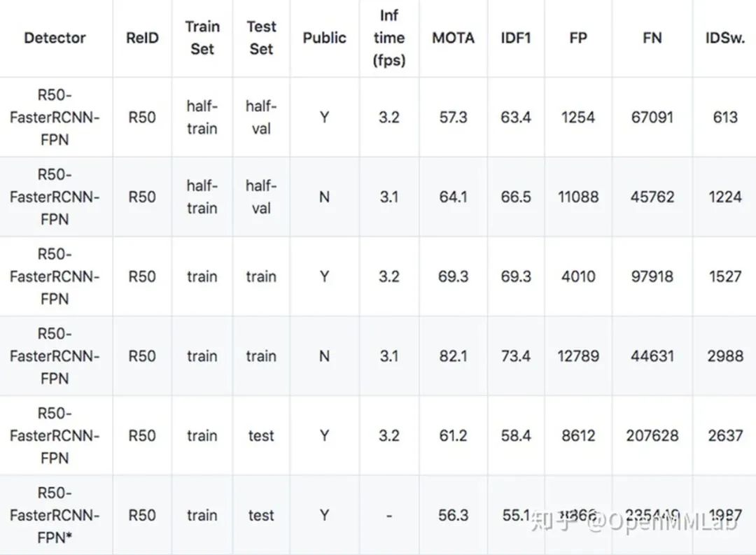Click the FP value 12789
This screenshot has height=555, width=756.
[x=577, y=356]
